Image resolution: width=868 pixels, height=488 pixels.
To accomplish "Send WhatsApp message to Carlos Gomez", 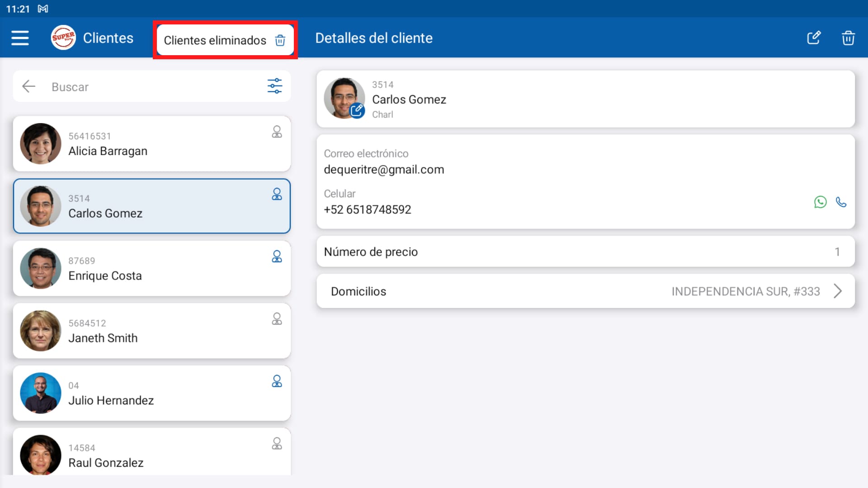I will [x=820, y=202].
